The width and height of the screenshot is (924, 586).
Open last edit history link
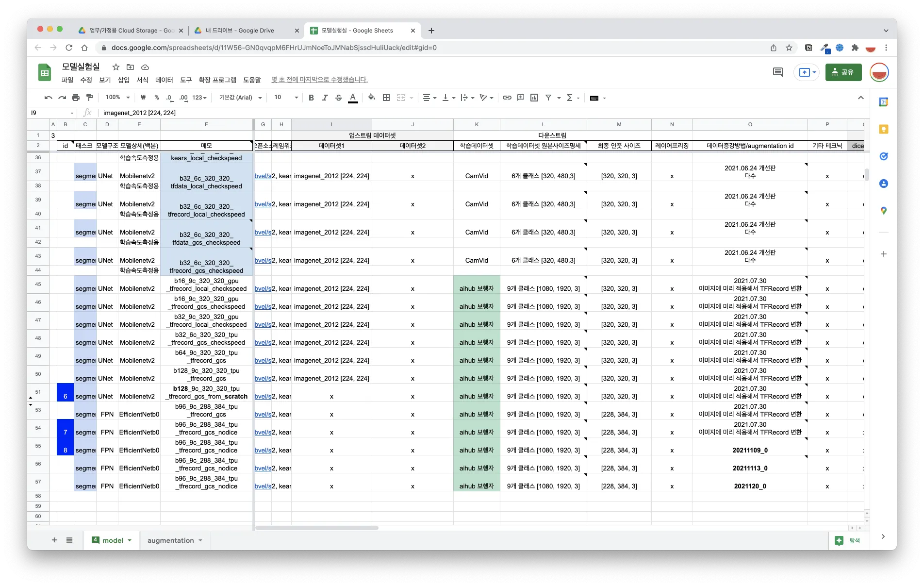coord(319,80)
